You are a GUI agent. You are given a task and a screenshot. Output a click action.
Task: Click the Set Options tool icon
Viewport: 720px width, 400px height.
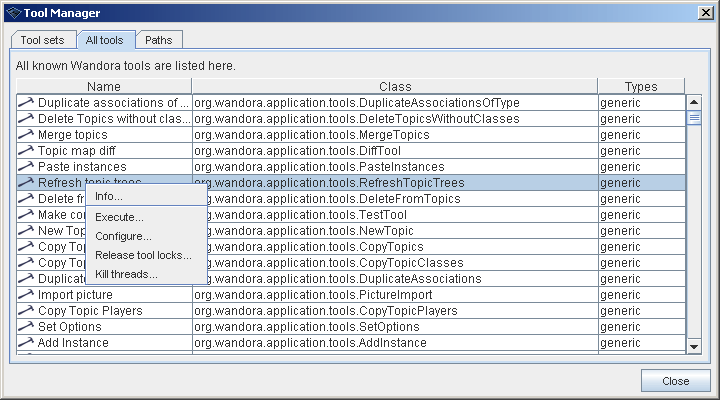pos(26,327)
